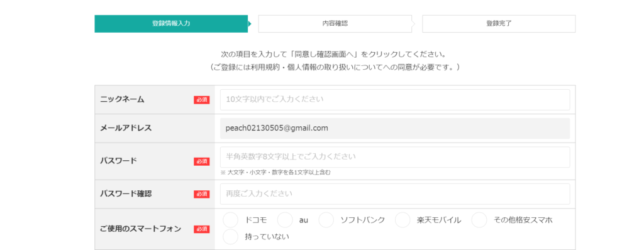
Task: Focus the password input field
Action: pos(395,157)
